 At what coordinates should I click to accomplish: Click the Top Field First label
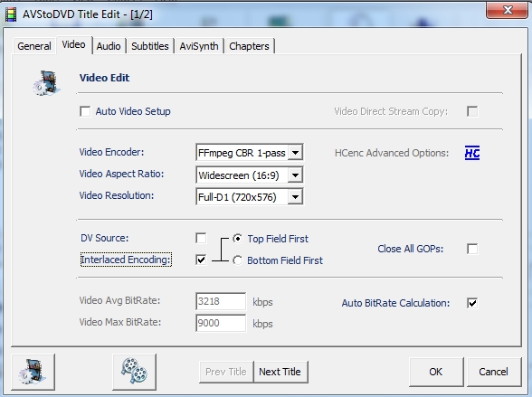pos(278,239)
